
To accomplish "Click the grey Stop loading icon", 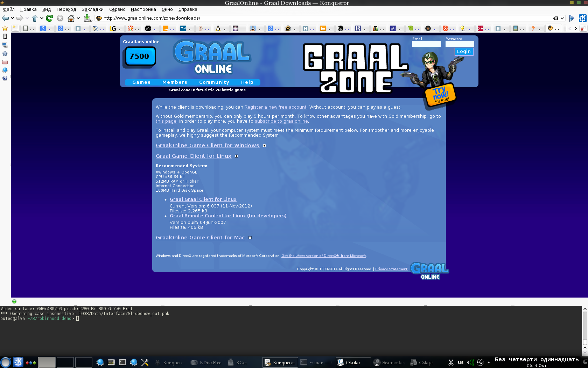I will [x=60, y=18].
